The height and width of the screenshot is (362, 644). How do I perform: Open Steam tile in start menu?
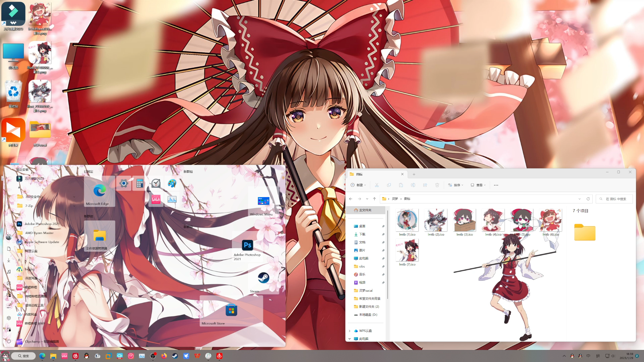click(263, 279)
